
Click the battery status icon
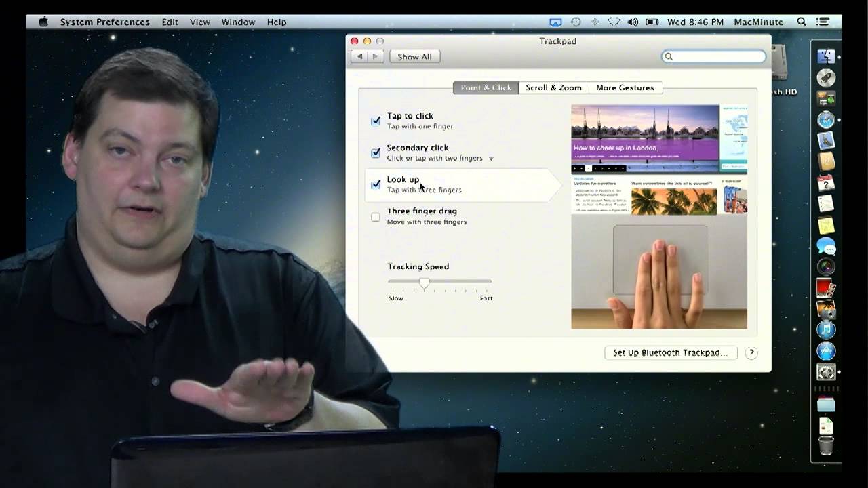pyautogui.click(x=651, y=22)
